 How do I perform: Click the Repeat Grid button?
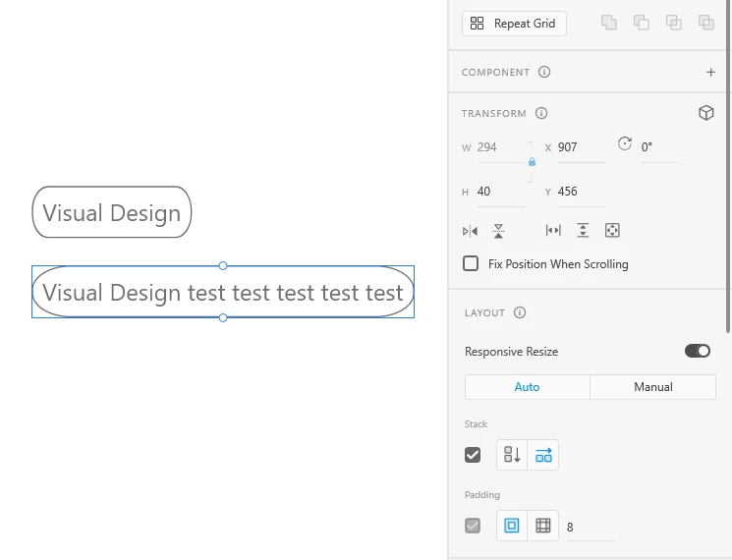514,24
